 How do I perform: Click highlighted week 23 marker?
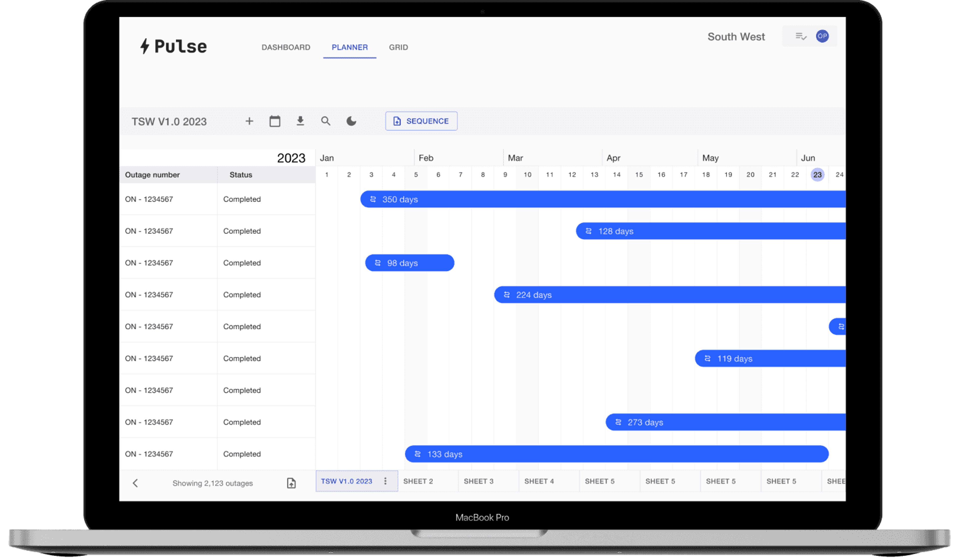817,175
